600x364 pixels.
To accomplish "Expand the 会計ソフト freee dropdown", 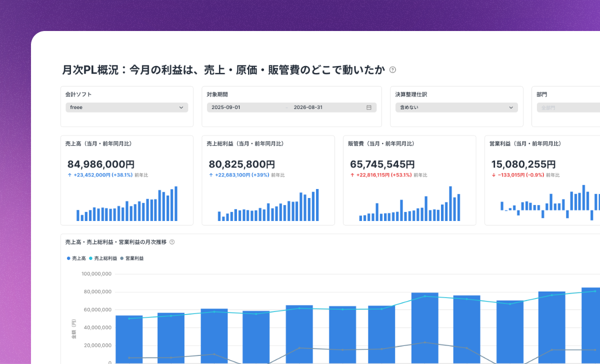I will click(x=126, y=107).
